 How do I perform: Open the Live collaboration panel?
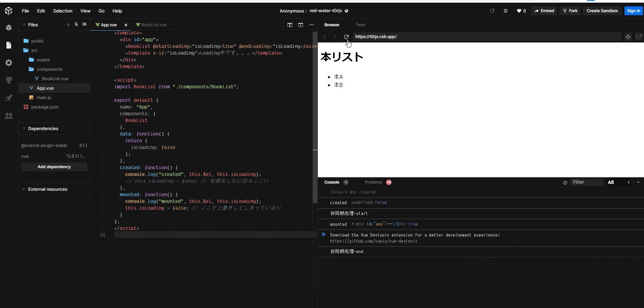click(9, 116)
